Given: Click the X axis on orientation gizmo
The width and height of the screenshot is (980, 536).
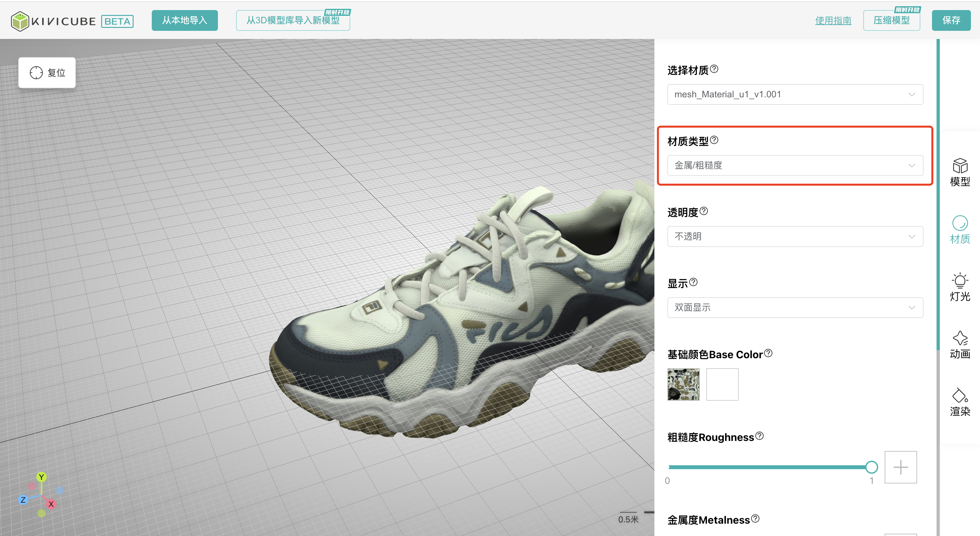Looking at the screenshot, I should pos(51,504).
